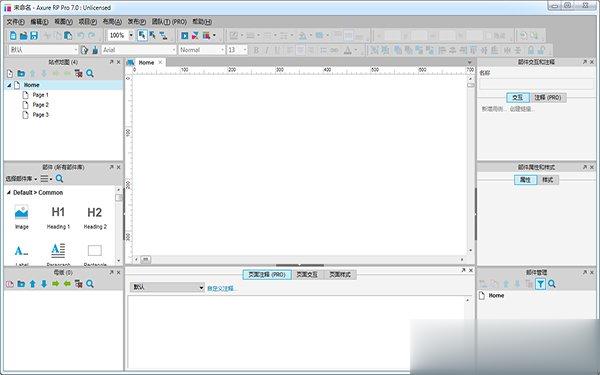The width and height of the screenshot is (600, 375).
Task: Activate the connector mode tool
Action: (163, 36)
